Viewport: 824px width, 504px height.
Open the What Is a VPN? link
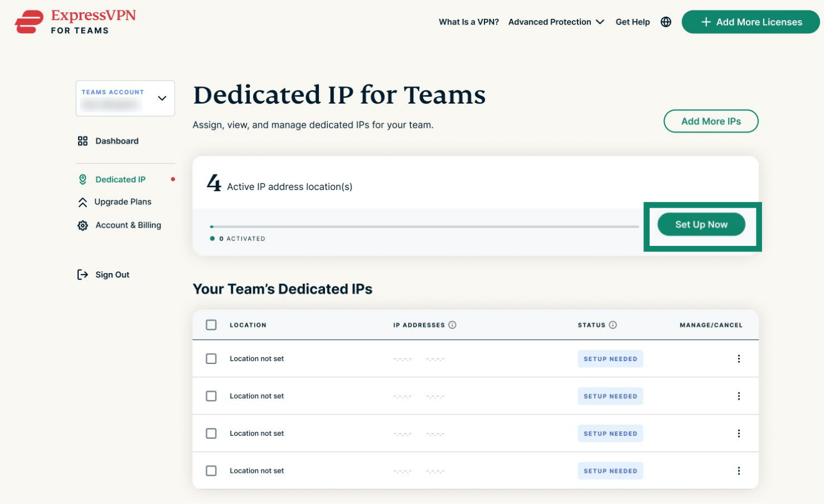pos(468,22)
